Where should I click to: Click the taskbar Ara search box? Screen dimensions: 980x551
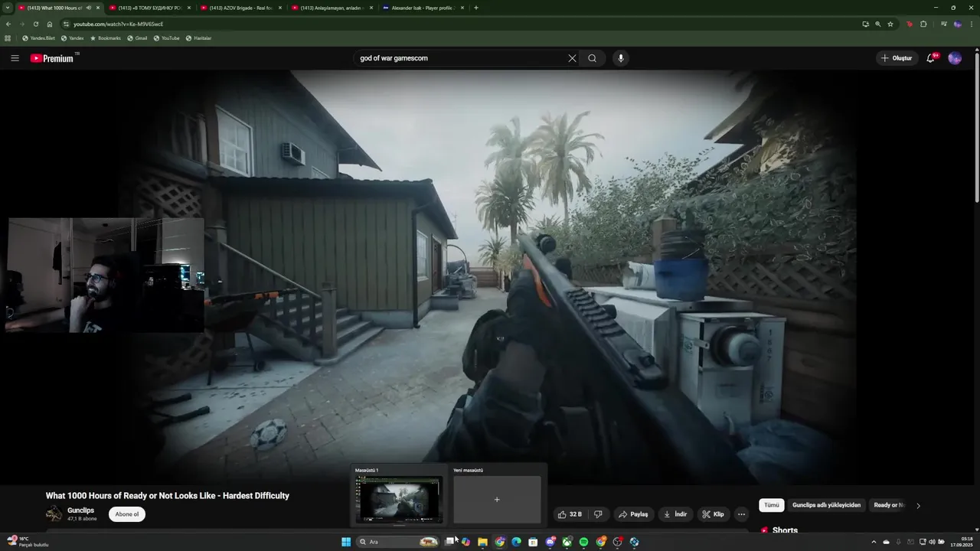tap(398, 542)
